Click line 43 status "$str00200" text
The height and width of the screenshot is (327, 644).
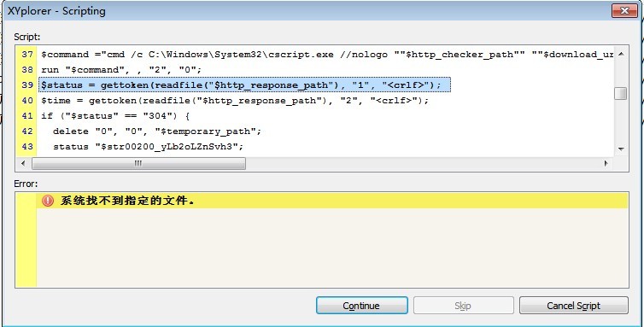coord(149,147)
